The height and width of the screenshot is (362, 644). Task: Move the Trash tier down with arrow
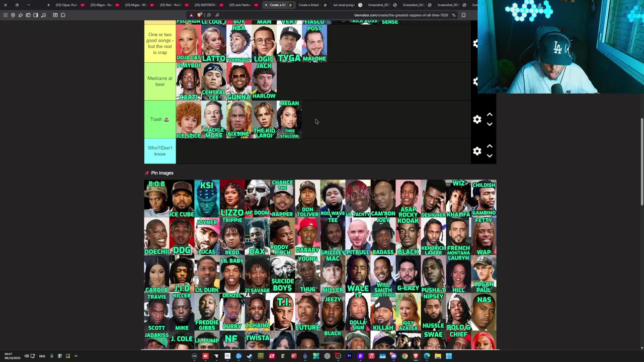pos(490,124)
